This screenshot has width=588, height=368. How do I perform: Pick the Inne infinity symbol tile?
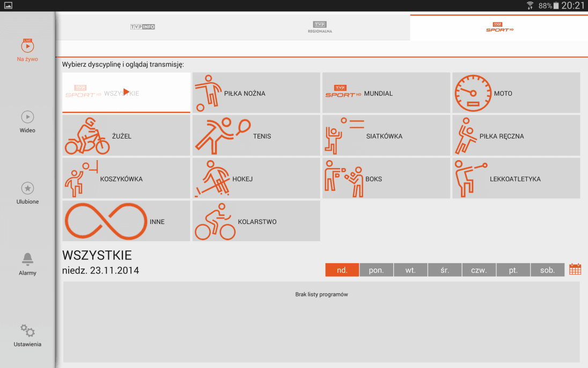[126, 221]
